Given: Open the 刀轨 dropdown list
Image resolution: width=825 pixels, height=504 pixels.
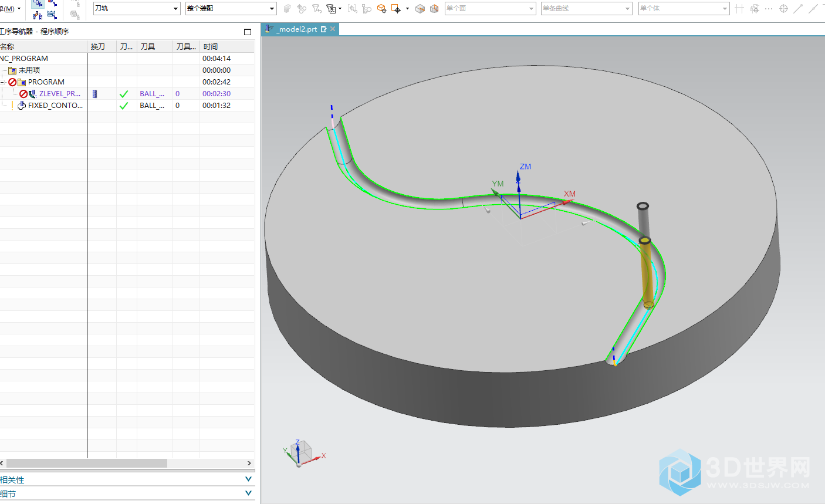Looking at the screenshot, I should [175, 9].
